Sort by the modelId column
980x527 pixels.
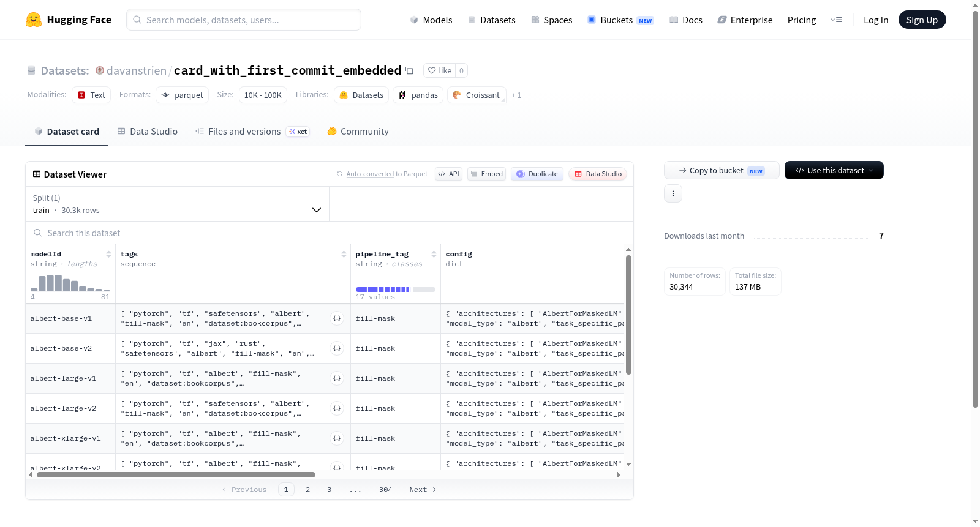point(108,254)
